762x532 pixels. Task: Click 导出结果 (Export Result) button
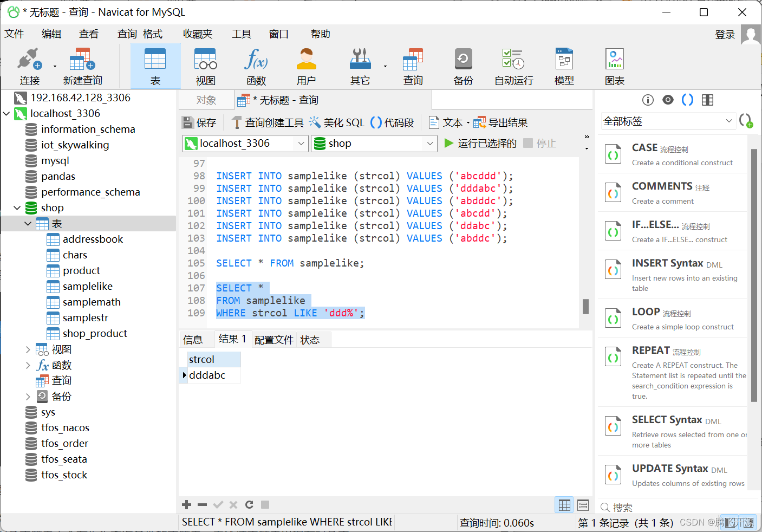[x=500, y=123]
